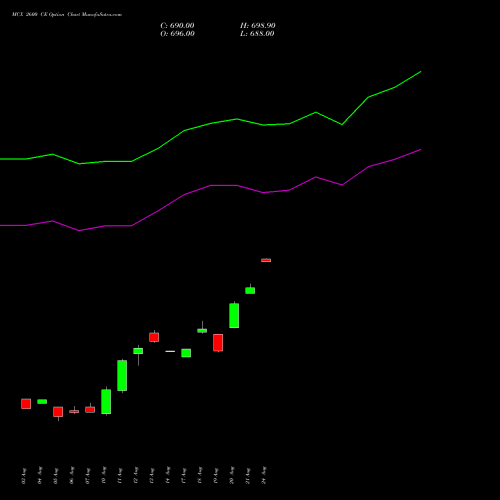Click the 04 Aug date label
The image size is (500, 500).
[x=40, y=476]
